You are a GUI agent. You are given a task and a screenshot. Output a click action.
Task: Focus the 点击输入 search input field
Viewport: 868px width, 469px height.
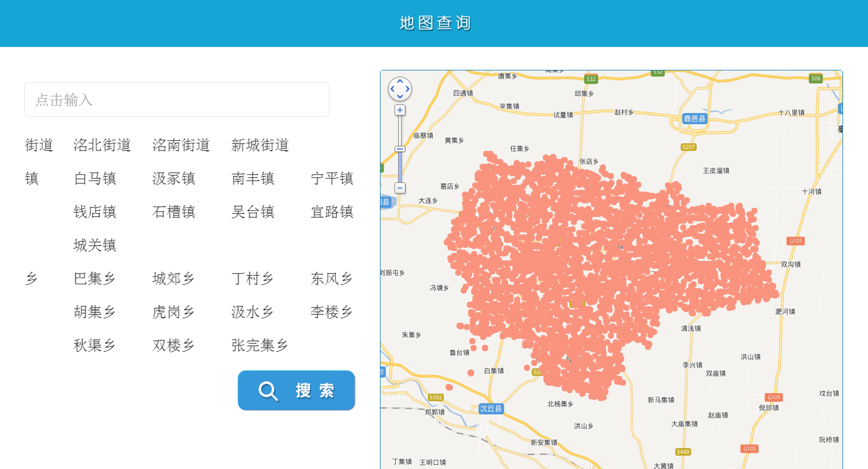[177, 100]
